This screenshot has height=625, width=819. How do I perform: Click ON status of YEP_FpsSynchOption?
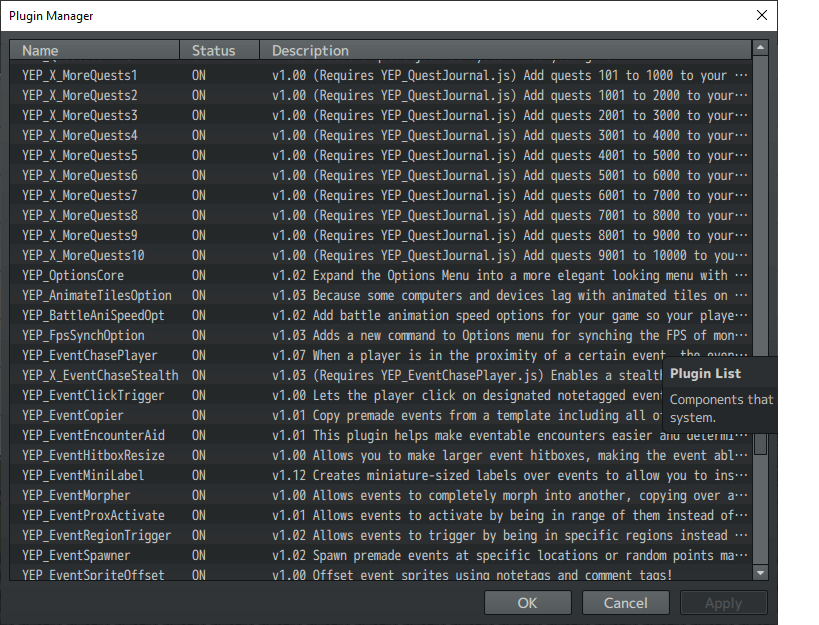point(198,335)
